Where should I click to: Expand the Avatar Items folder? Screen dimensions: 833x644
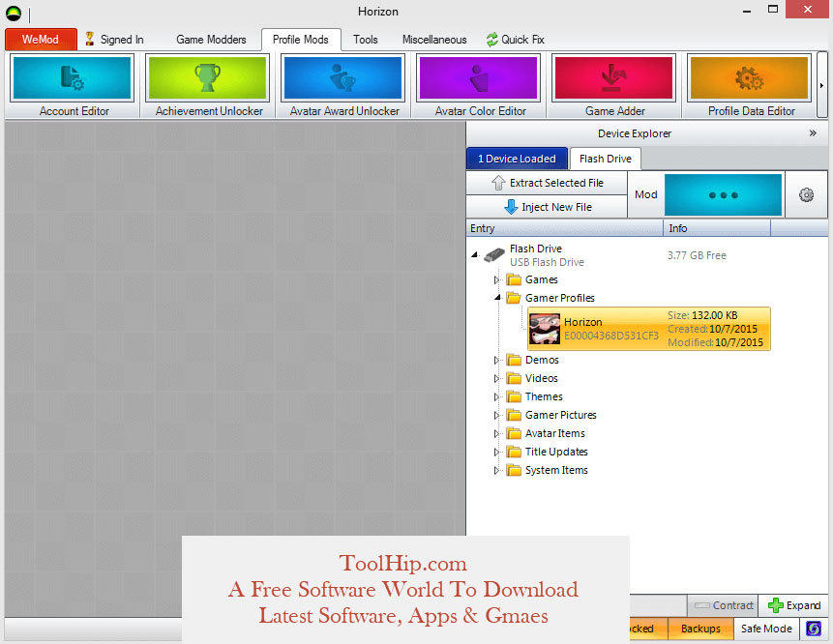pos(496,434)
